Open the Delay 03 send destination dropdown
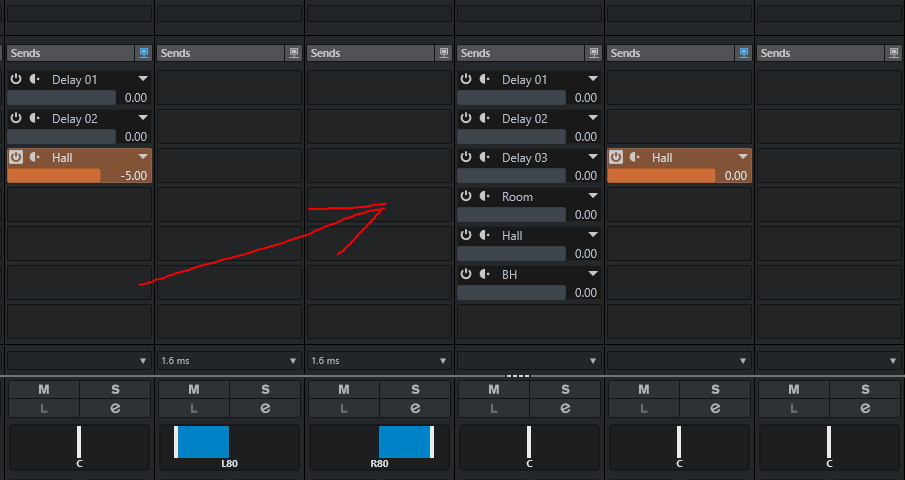This screenshot has width=905, height=480. tap(592, 158)
